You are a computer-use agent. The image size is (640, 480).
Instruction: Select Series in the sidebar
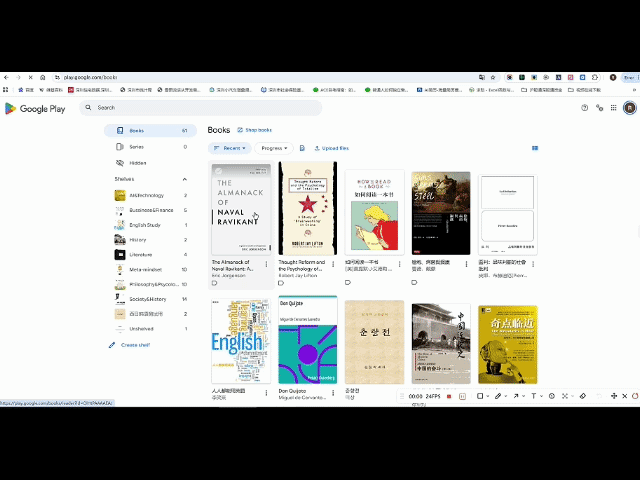[151, 147]
